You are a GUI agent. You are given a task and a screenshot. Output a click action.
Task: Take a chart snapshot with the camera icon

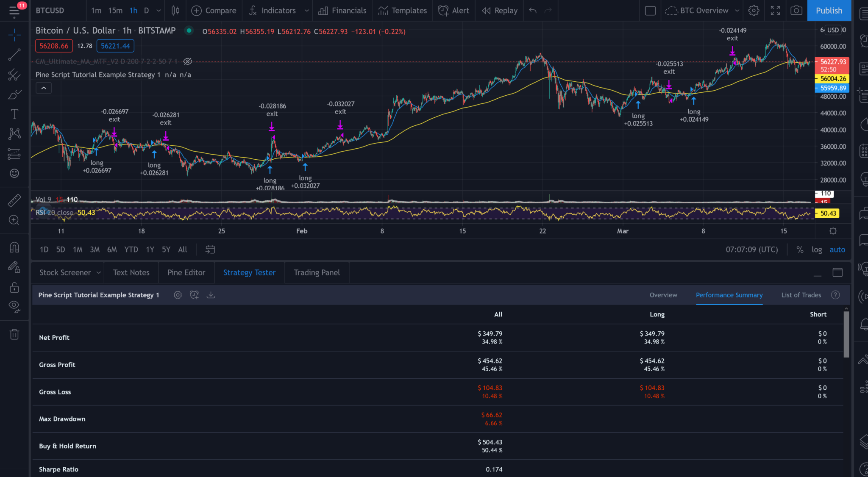[x=796, y=10]
